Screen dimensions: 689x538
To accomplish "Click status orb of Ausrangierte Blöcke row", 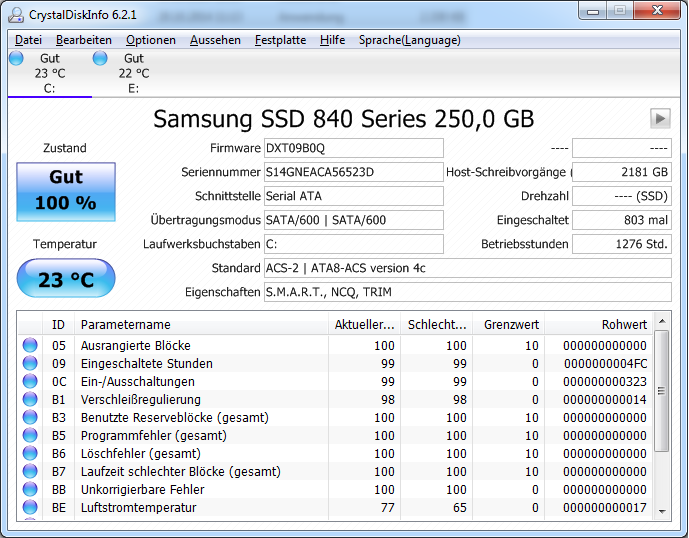I will click(x=30, y=345).
